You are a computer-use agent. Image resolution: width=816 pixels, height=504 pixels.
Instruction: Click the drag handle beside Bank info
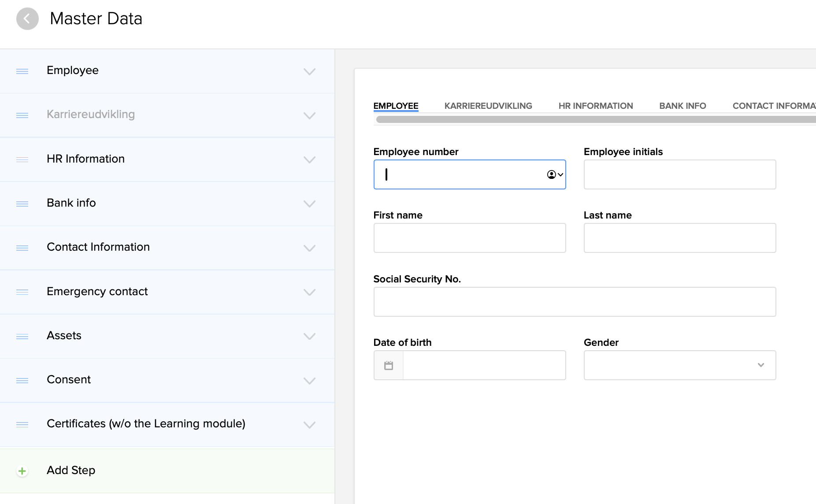[x=22, y=204]
